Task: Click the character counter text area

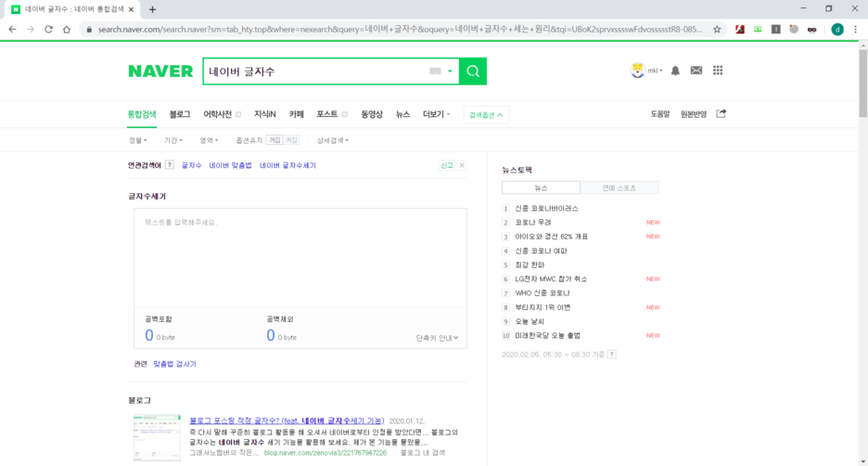Action: click(300, 258)
